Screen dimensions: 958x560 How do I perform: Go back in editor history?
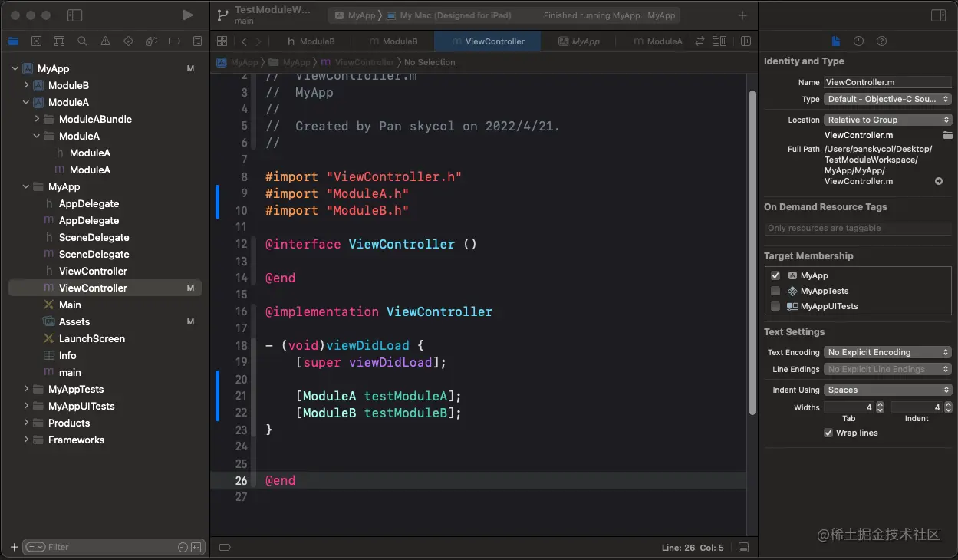coord(244,41)
